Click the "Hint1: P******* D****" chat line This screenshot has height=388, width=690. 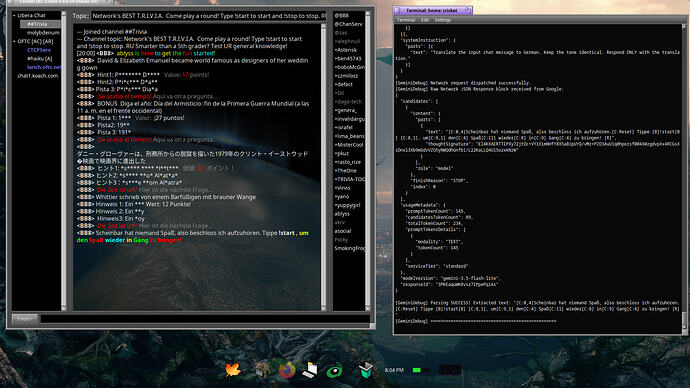point(143,75)
